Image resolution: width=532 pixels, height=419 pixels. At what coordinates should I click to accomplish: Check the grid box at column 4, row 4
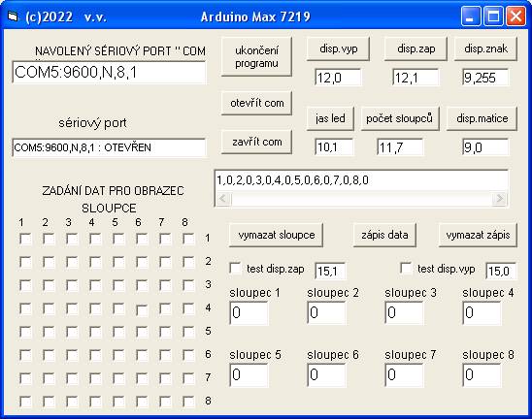[x=96, y=308]
